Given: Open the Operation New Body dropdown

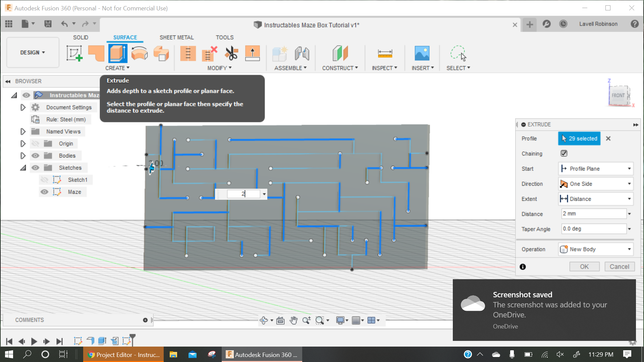Looking at the screenshot, I should (x=596, y=249).
